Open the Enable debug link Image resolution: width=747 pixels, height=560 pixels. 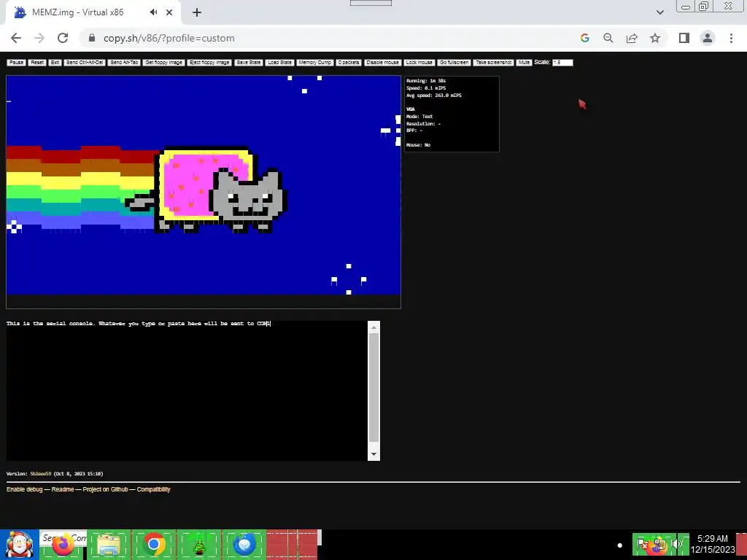coord(24,489)
